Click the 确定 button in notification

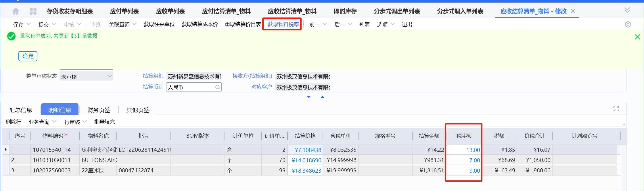[28, 56]
